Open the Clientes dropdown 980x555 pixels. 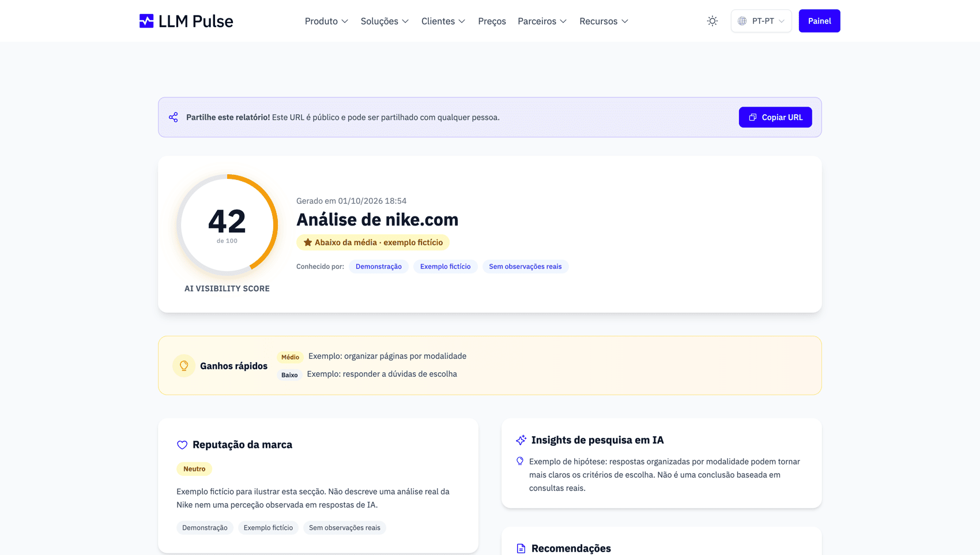443,21
